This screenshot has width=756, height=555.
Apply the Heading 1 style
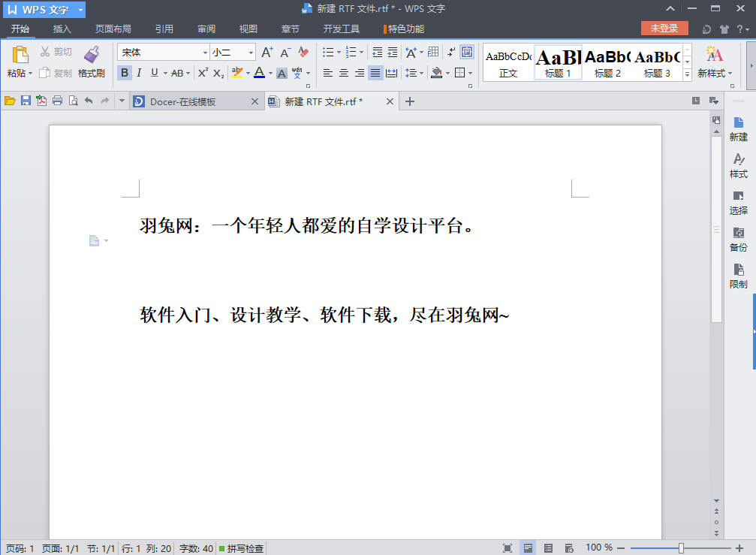point(558,62)
